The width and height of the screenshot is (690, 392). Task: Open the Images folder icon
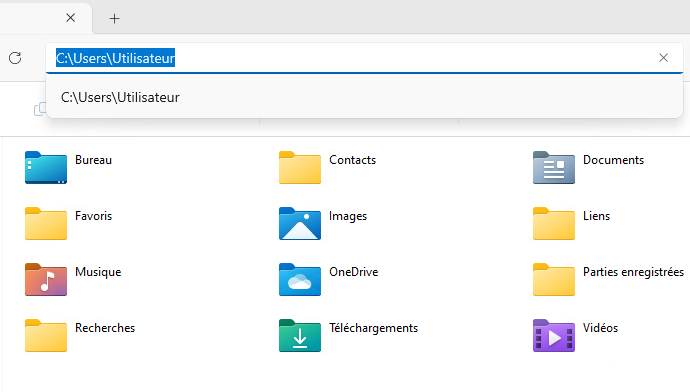(300, 223)
